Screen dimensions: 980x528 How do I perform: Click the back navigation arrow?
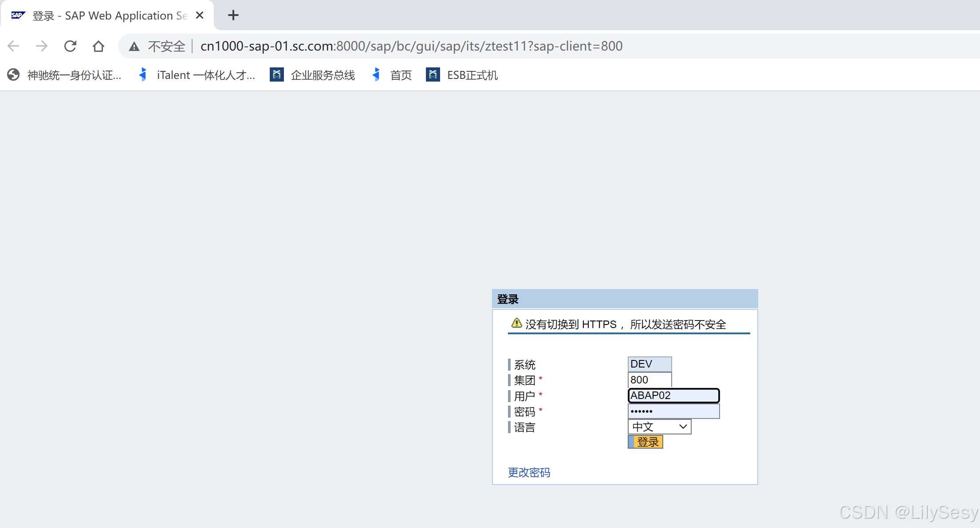(x=13, y=46)
